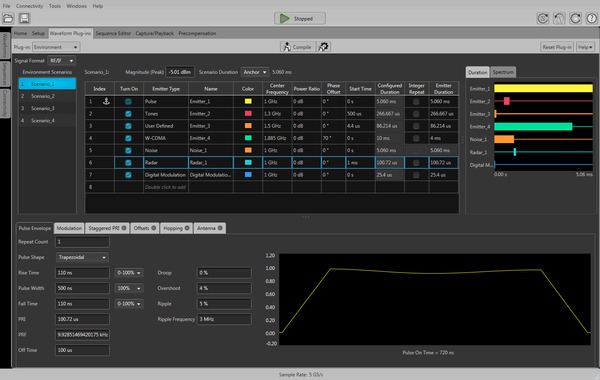Select Scenario_2 in Environment Scenarios
The width and height of the screenshot is (600, 380).
47,96
